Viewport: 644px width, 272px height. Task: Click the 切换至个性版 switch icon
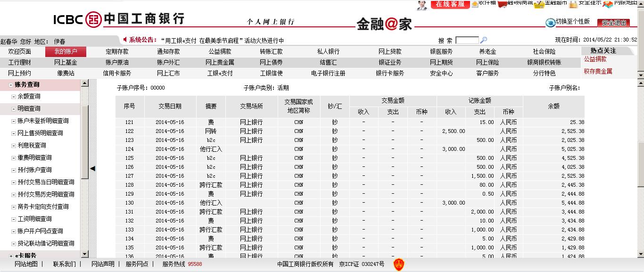[550, 22]
